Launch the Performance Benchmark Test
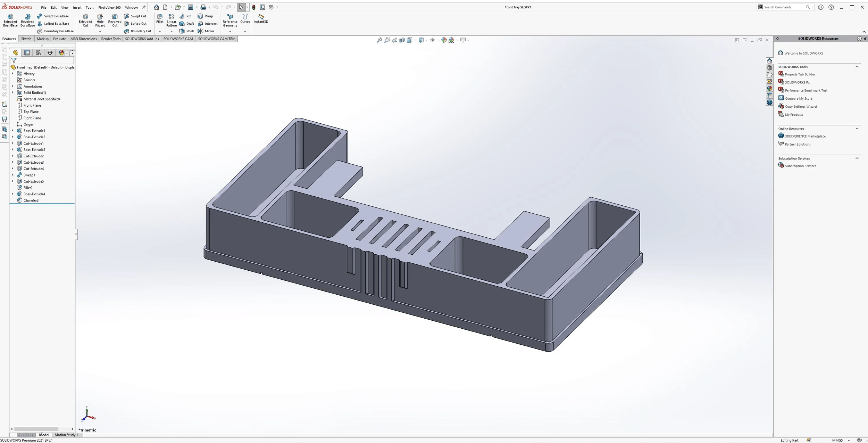 pyautogui.click(x=806, y=90)
